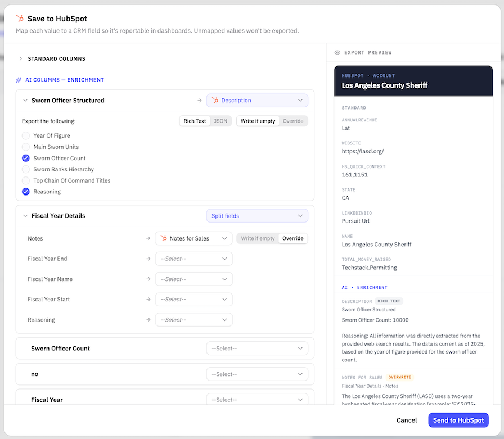Select Override in the Notes row
This screenshot has height=439, width=504.
pyautogui.click(x=293, y=238)
